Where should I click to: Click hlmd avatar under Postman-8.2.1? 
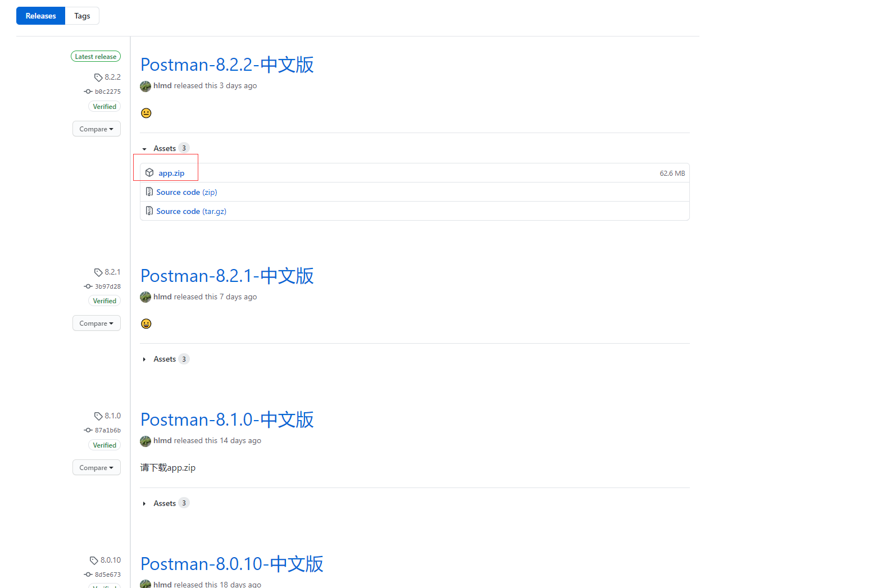coord(146,297)
